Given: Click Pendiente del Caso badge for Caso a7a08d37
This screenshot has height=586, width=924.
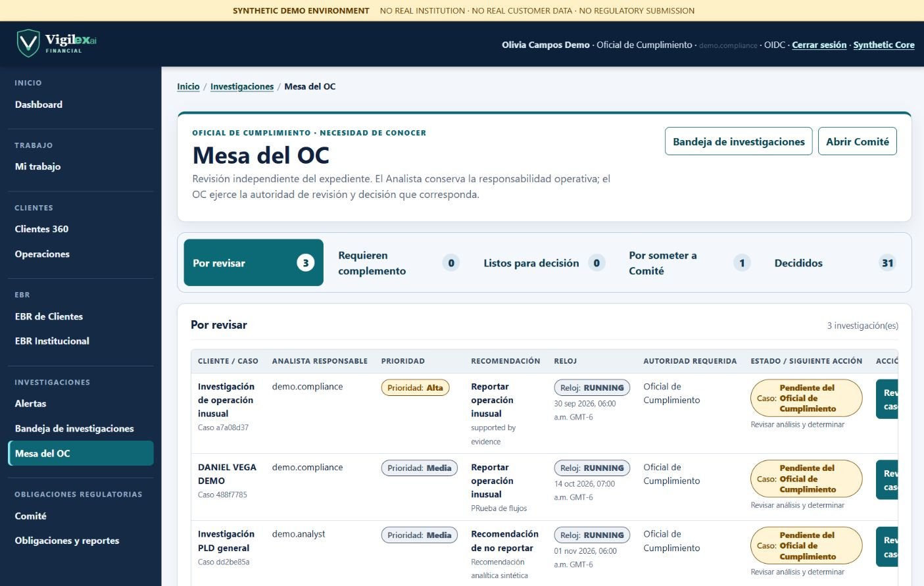Looking at the screenshot, I should [806, 398].
